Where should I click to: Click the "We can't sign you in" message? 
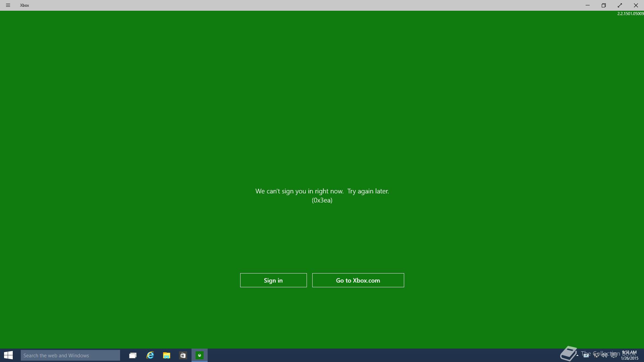point(322,191)
